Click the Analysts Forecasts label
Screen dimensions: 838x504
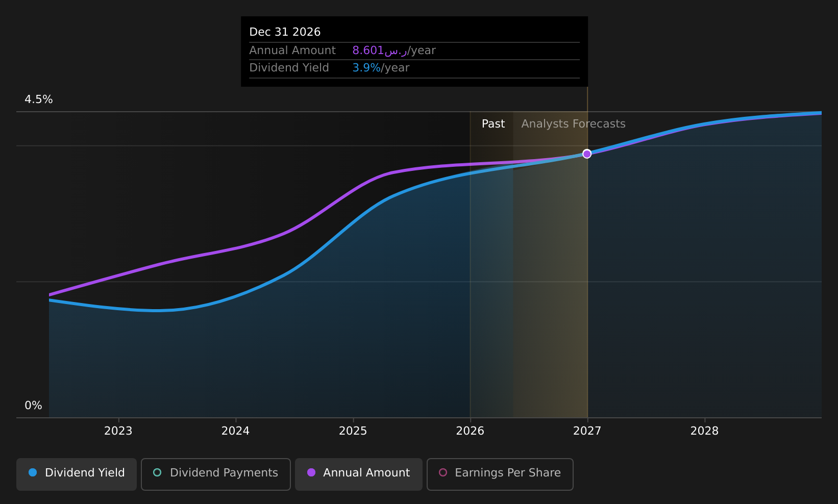[573, 124]
